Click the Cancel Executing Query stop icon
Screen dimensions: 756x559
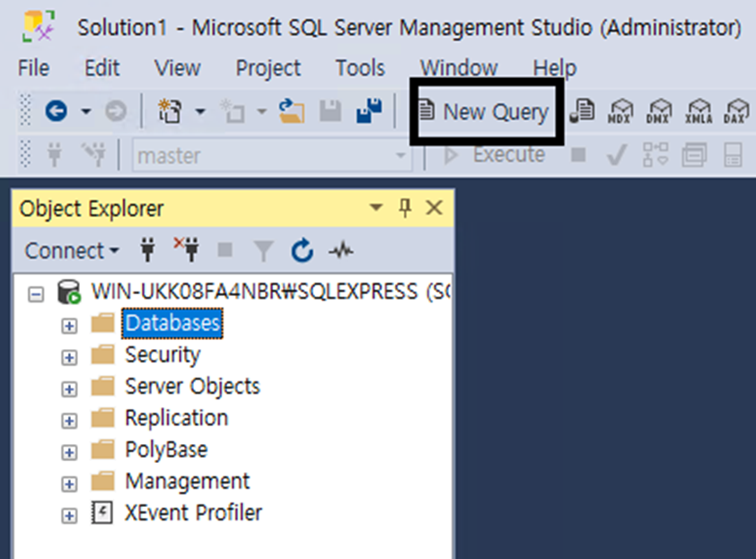coord(578,154)
